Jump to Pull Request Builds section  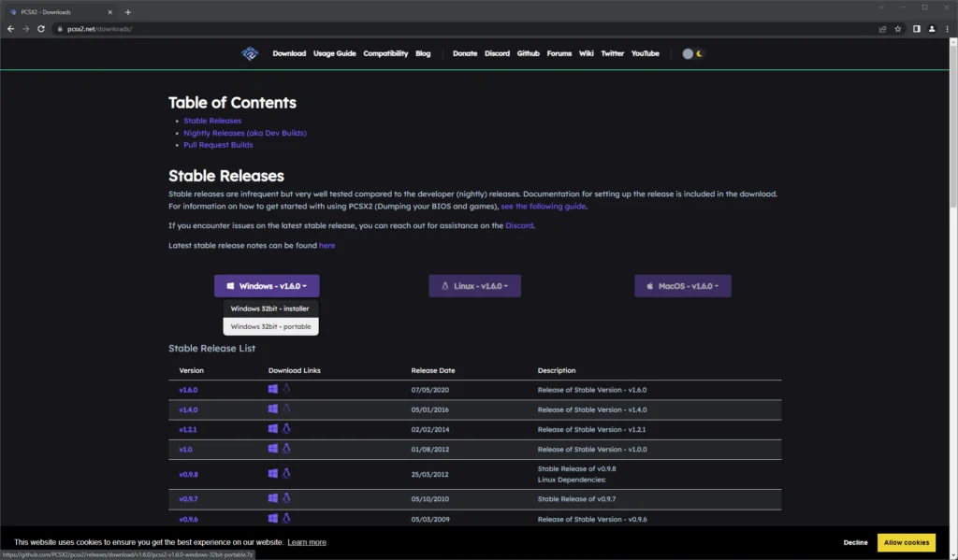(x=218, y=145)
